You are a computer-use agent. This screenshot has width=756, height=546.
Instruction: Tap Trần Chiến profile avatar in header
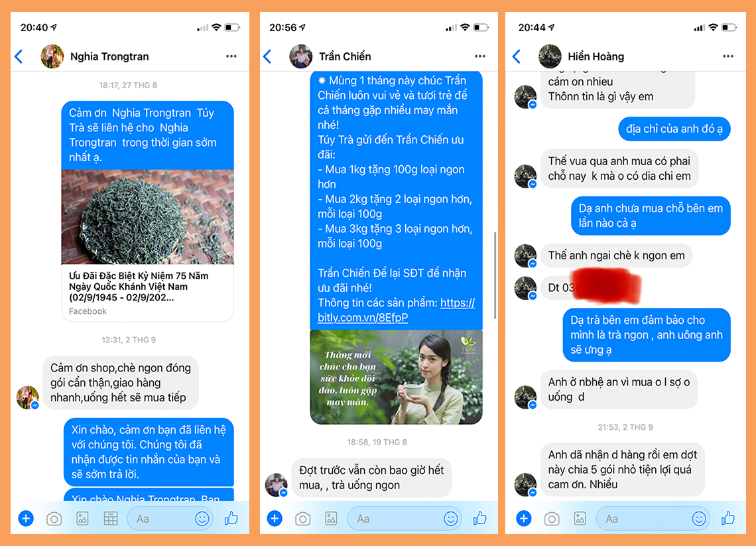(301, 56)
